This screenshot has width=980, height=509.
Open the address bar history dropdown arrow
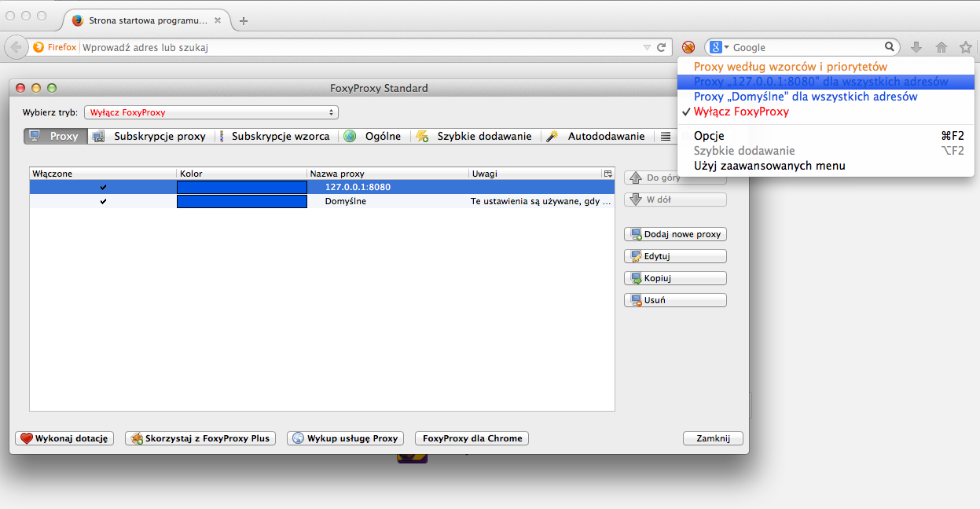647,47
